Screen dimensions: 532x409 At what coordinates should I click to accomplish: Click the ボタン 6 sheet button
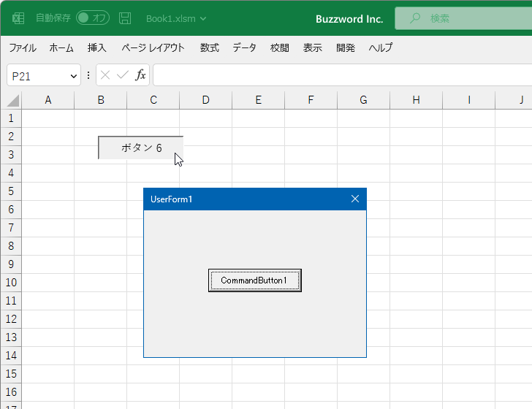(x=141, y=148)
